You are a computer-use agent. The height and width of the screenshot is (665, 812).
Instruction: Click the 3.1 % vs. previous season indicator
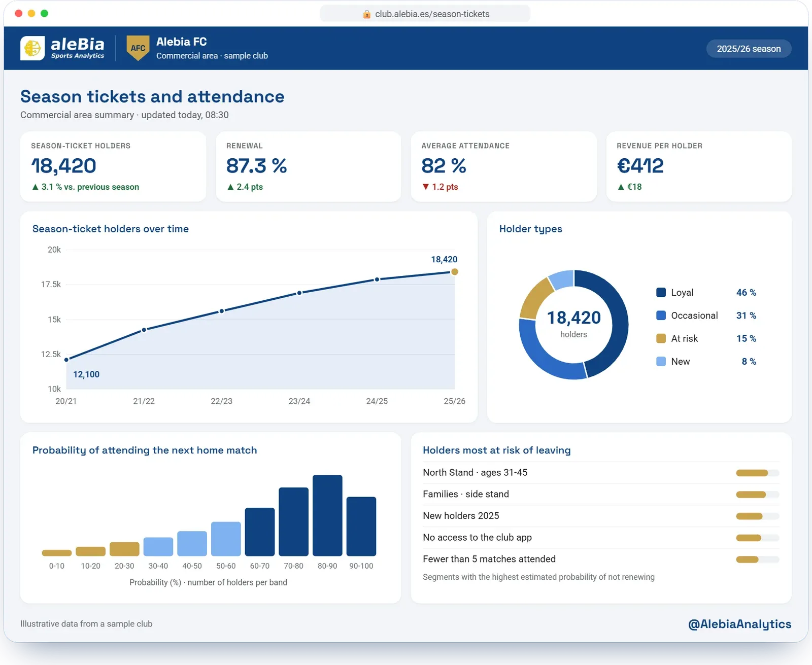[85, 187]
